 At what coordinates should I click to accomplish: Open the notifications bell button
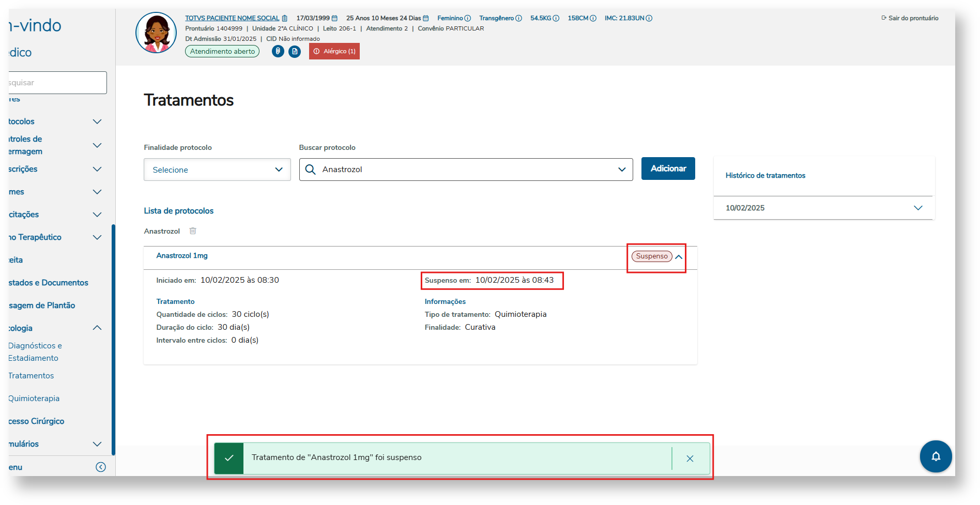click(x=936, y=456)
